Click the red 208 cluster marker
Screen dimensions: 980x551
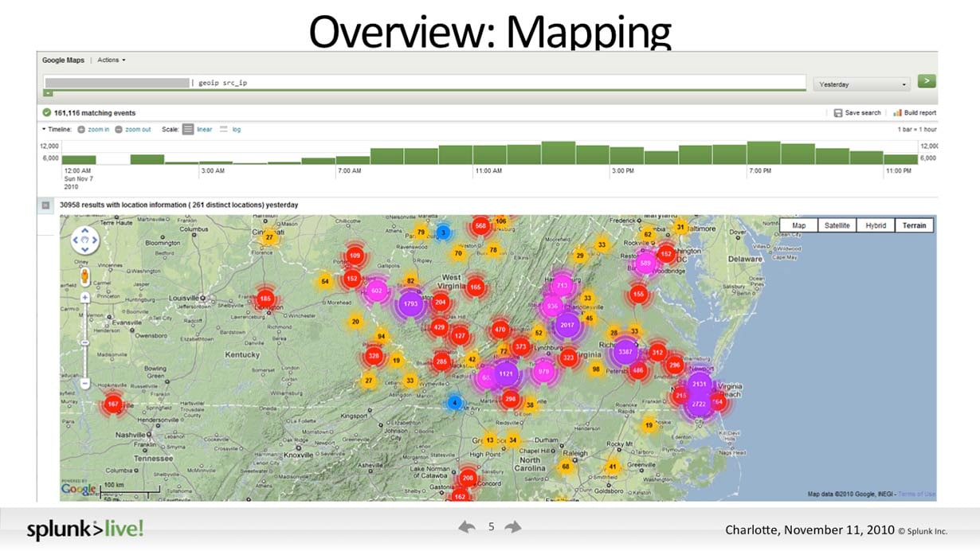pyautogui.click(x=468, y=479)
